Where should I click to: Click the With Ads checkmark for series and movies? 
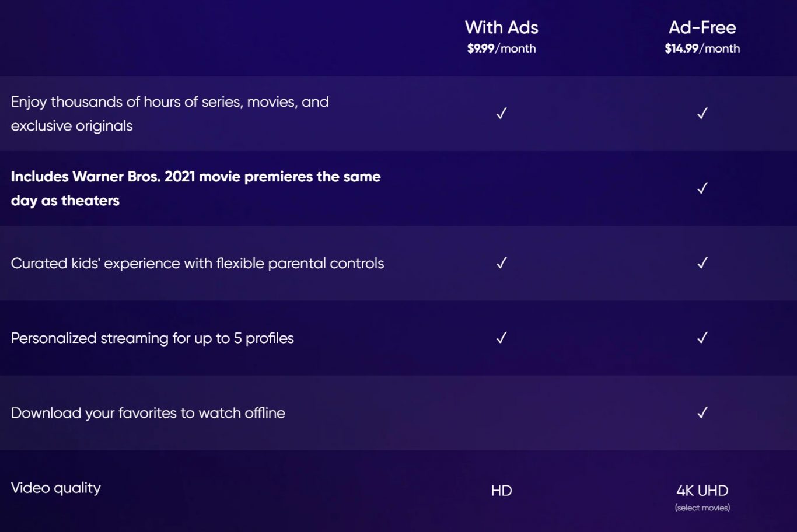pos(501,113)
